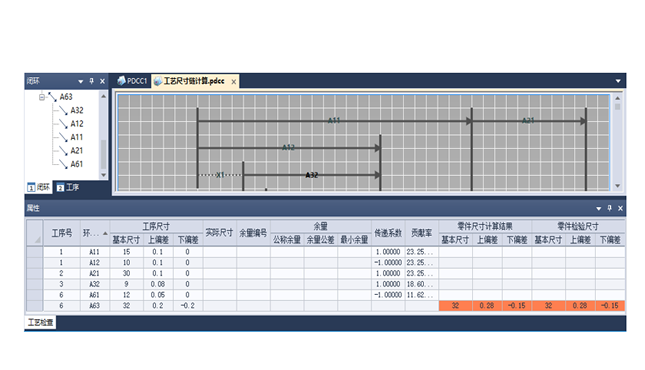The width and height of the screenshot is (645, 370).
Task: Sort by the 环 column header
Action: (x=95, y=233)
